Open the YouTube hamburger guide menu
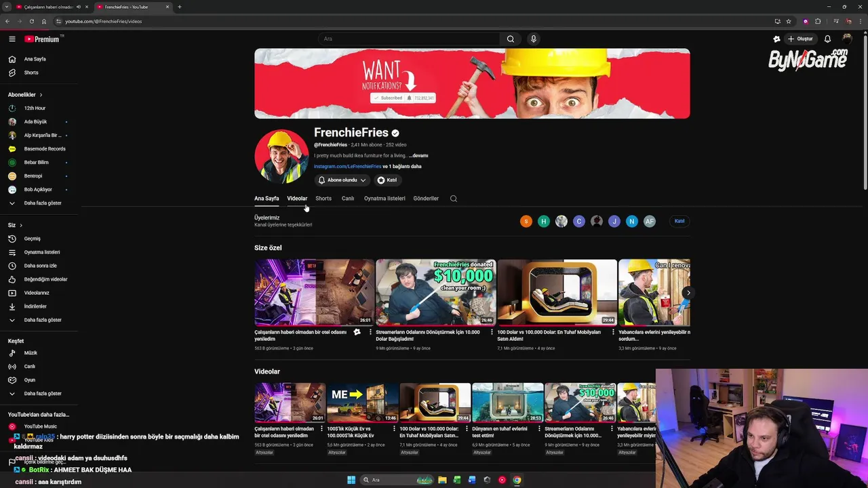Image resolution: width=868 pixels, height=488 pixels. [x=12, y=39]
